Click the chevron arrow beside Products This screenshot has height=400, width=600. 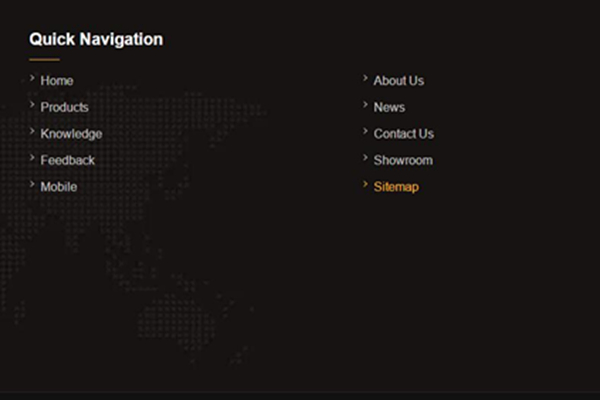pos(32,105)
